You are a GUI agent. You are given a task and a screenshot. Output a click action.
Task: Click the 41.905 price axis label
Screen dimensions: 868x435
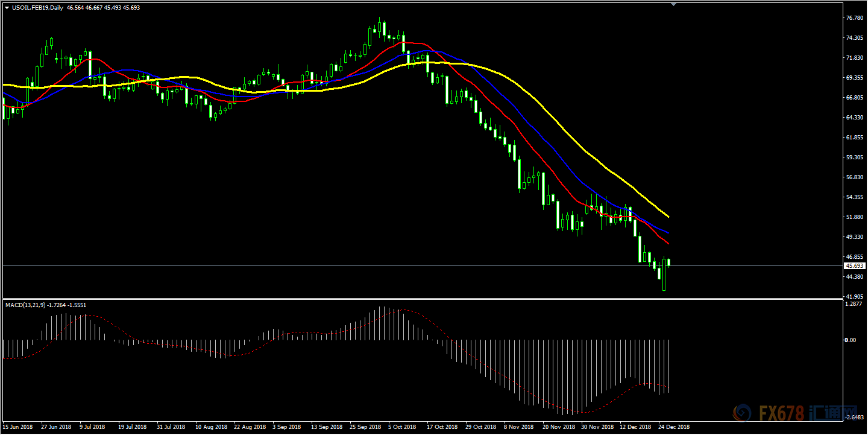coord(854,297)
